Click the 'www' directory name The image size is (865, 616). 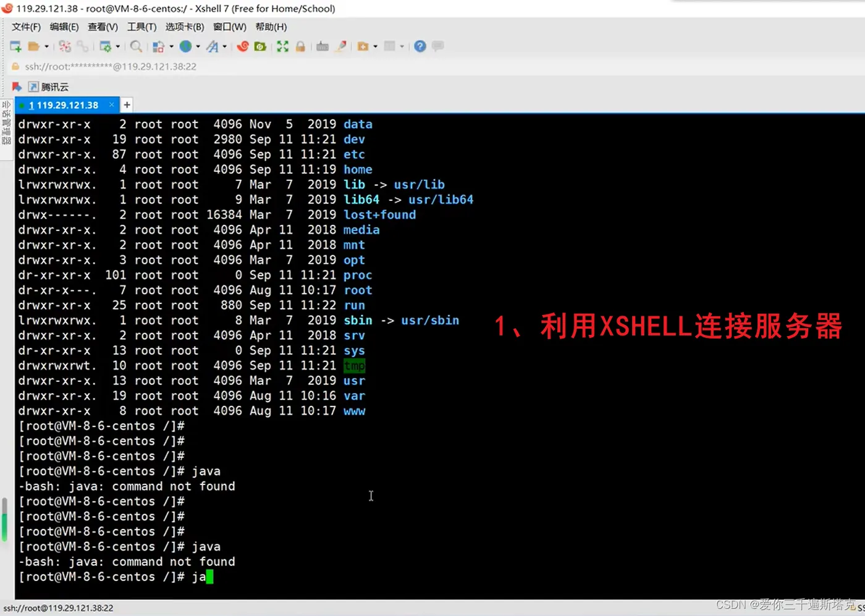click(355, 411)
